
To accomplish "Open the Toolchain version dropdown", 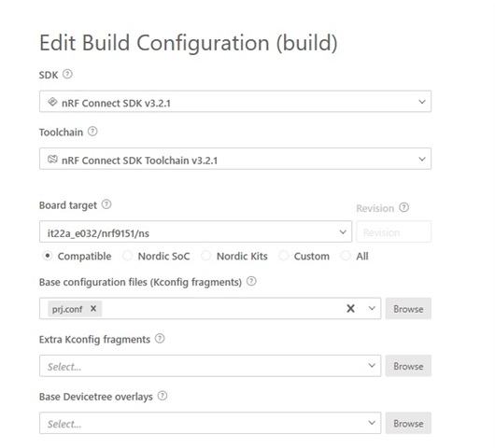I will pos(235,159).
